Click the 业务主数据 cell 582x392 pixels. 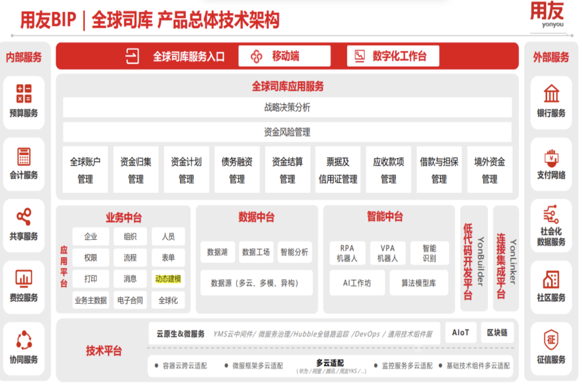tap(91, 300)
